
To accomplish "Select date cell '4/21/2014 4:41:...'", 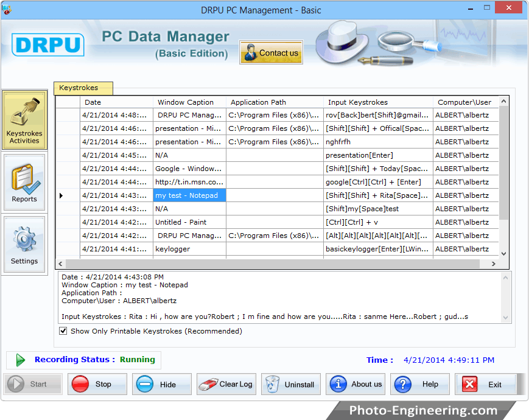I will coord(116,249).
